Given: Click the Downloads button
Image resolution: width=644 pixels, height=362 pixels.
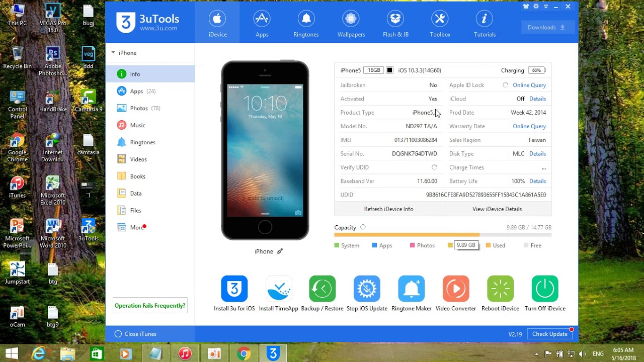Looking at the screenshot, I should click(546, 27).
